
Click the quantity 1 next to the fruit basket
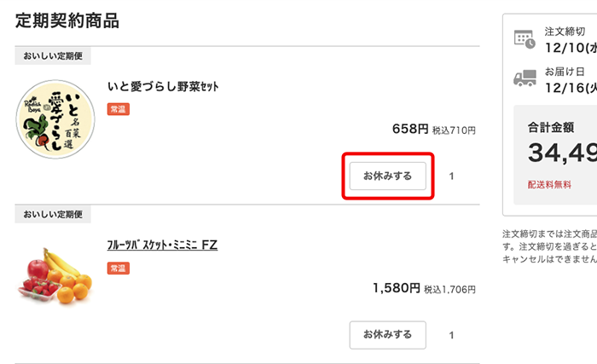coord(451,335)
